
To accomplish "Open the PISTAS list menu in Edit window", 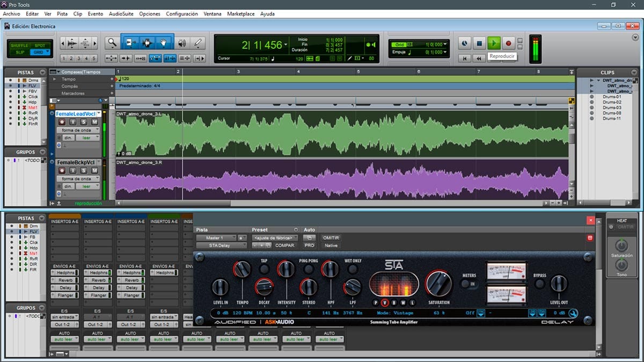I will [x=43, y=72].
